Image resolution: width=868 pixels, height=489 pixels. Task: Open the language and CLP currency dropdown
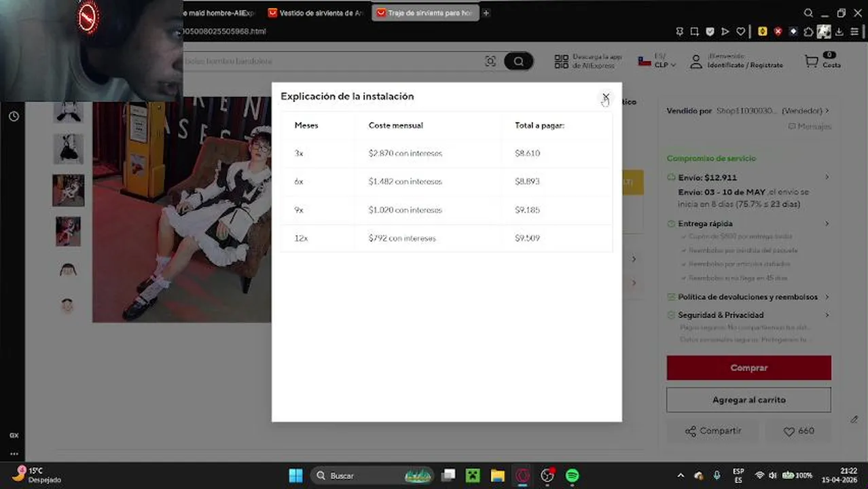tap(657, 61)
